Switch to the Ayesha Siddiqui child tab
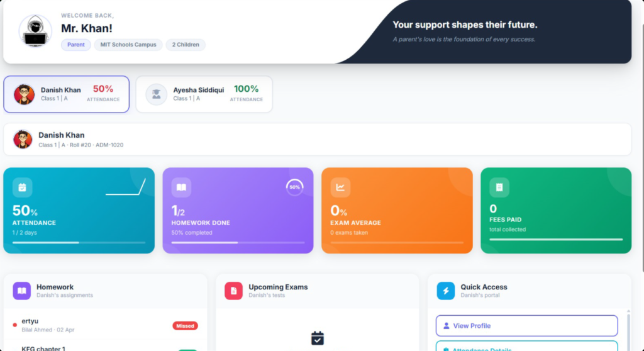This screenshot has height=351, width=644. pyautogui.click(x=204, y=94)
